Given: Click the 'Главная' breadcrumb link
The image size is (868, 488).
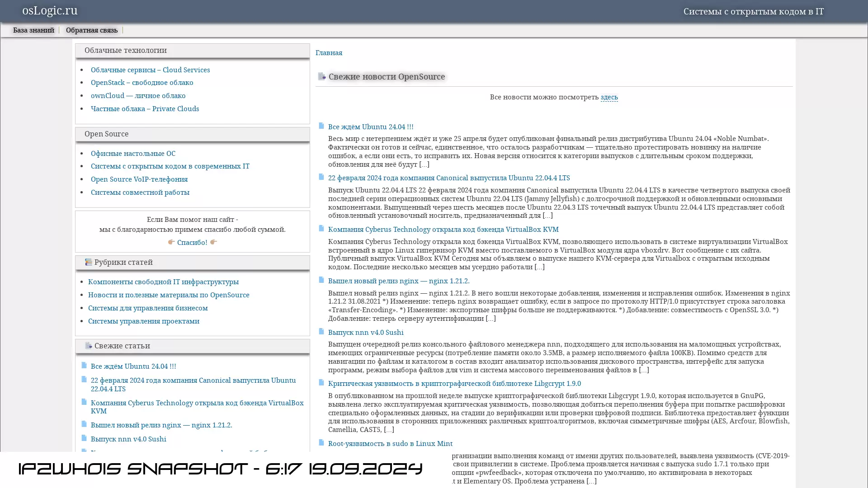Looking at the screenshot, I should tap(329, 53).
